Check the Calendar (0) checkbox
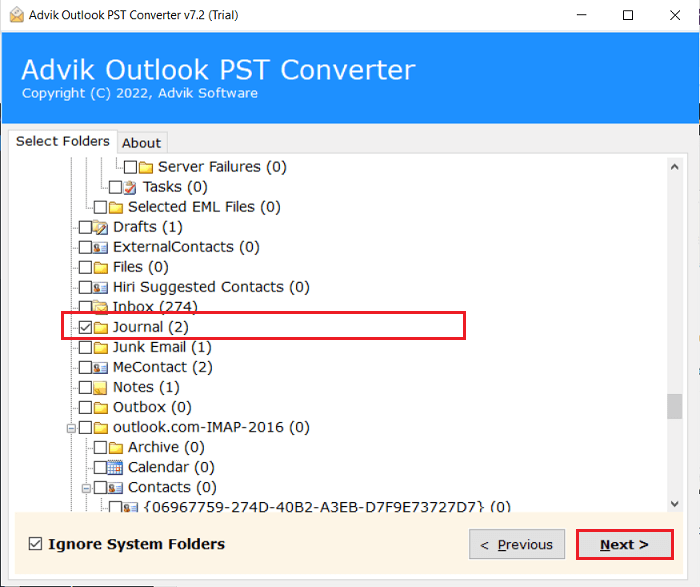This screenshot has height=587, width=700. click(100, 468)
